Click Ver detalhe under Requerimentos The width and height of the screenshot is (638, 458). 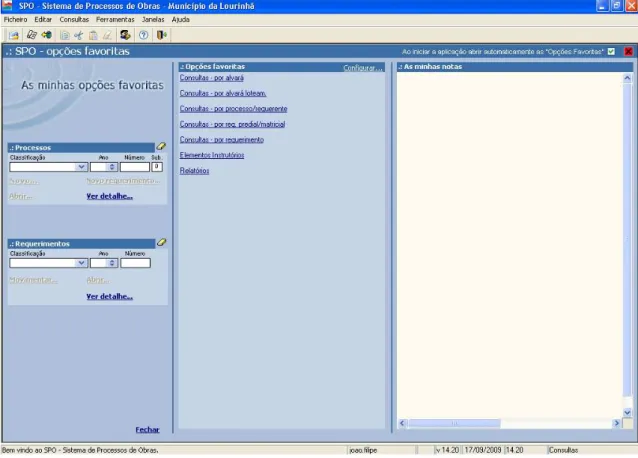click(x=109, y=297)
